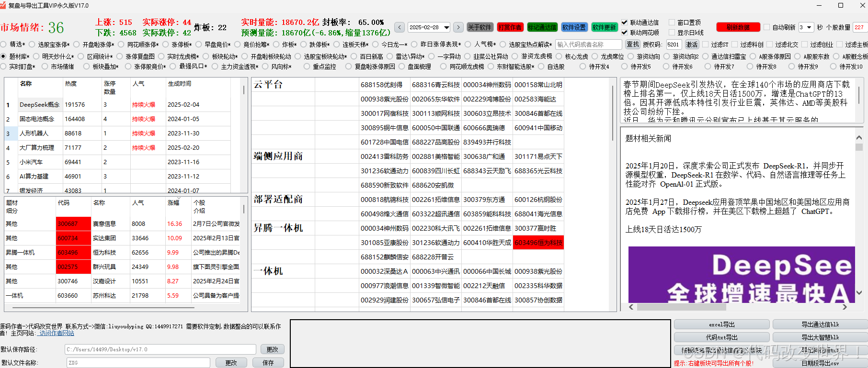Viewport: 868px width, 368px height.
Task: Click default file name field ZXG
Action: [138, 363]
